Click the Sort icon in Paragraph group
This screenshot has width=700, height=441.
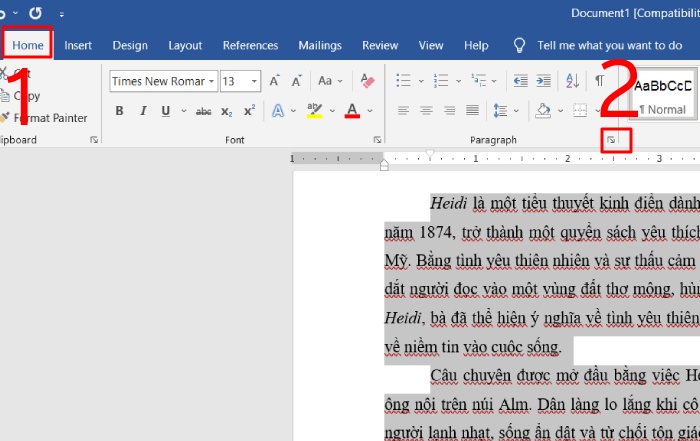pyautogui.click(x=572, y=81)
